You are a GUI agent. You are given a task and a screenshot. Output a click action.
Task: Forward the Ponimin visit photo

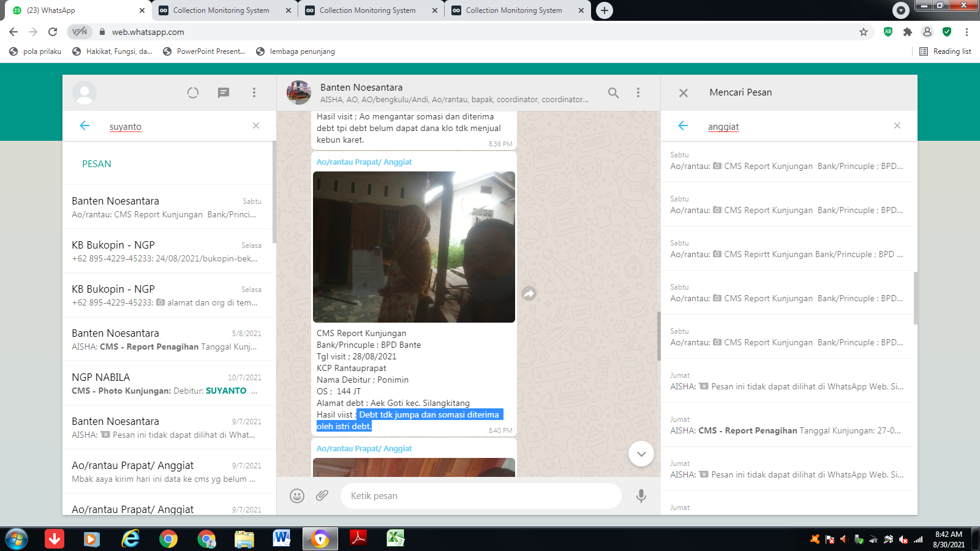tap(529, 294)
